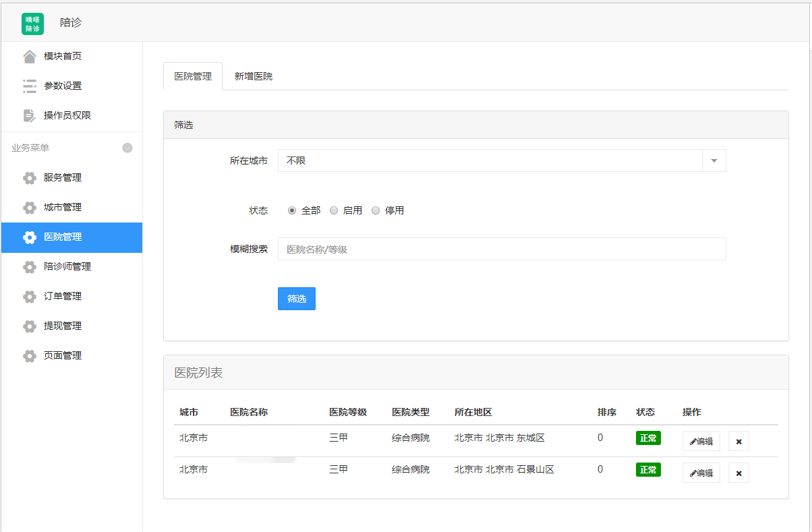Screen dimensions: 812x532
Task: Select the 医院管理 tab
Action: click(193, 77)
